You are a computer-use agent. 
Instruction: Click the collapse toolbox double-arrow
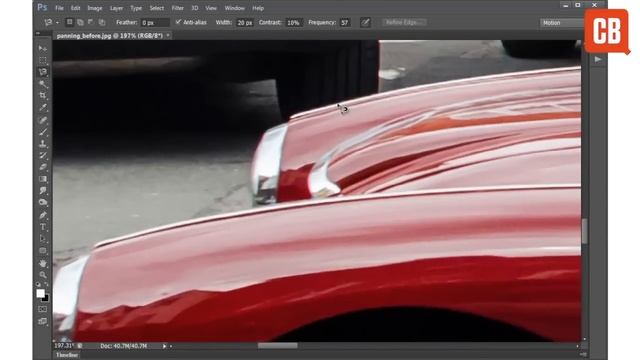(38, 33)
